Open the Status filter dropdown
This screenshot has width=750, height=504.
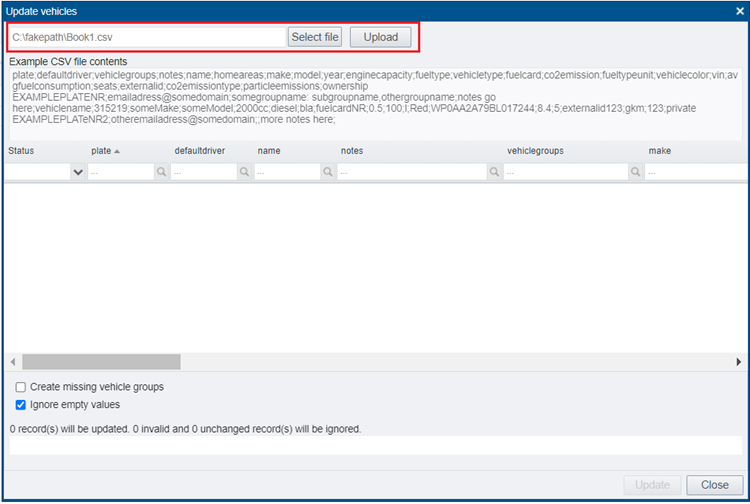point(78,172)
